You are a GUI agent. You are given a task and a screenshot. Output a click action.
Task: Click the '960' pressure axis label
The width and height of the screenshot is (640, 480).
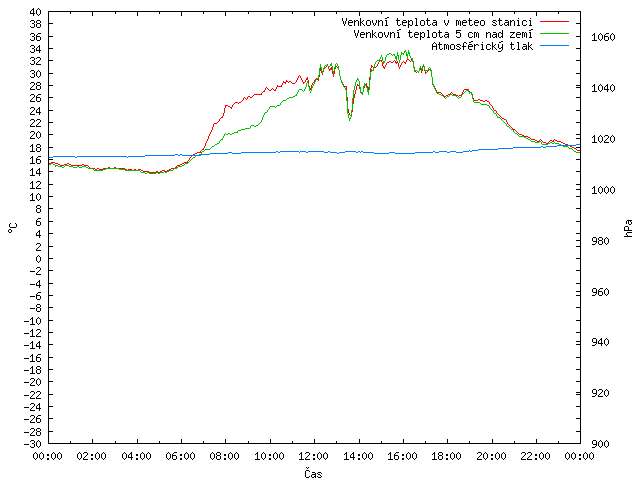point(600,292)
